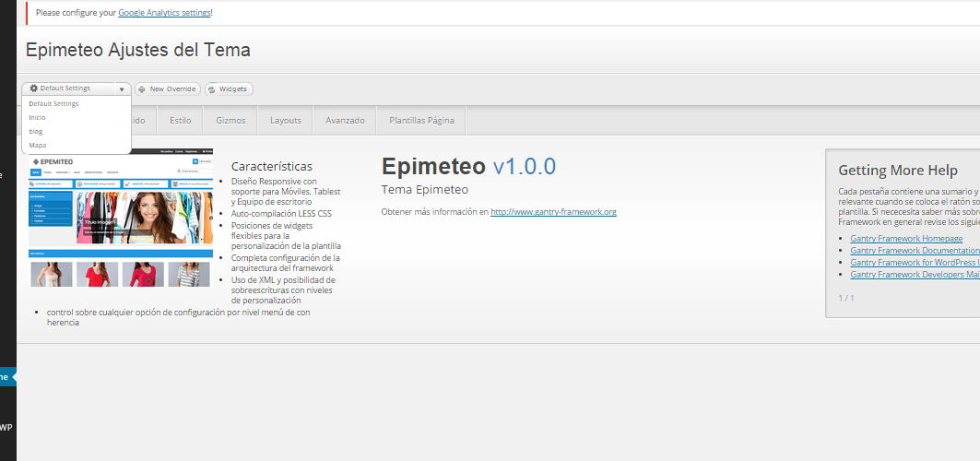Image resolution: width=980 pixels, height=461 pixels.
Task: Click the gear icon in Default Settings
Action: click(34, 89)
